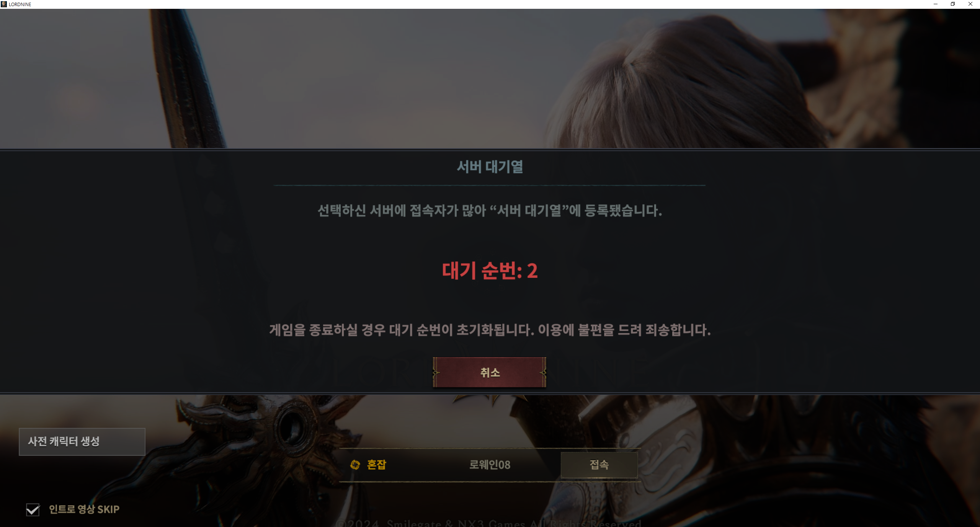Click the 접속 connect button
The height and width of the screenshot is (527, 980).
point(599,465)
